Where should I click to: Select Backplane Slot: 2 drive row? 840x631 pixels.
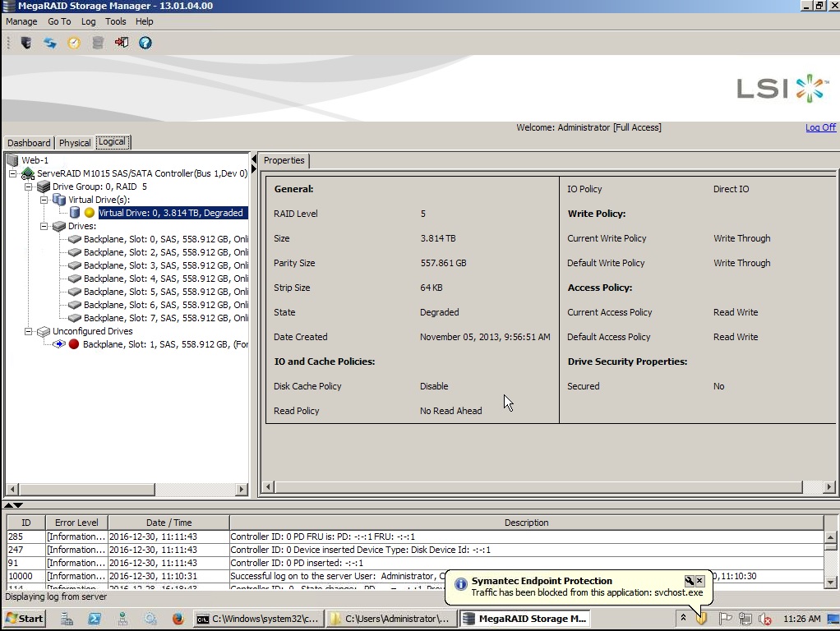click(165, 252)
